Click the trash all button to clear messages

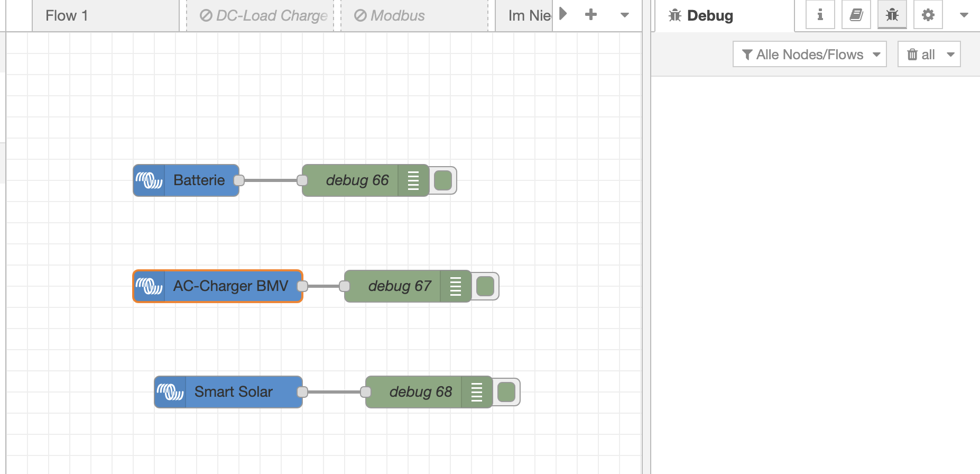pos(921,54)
